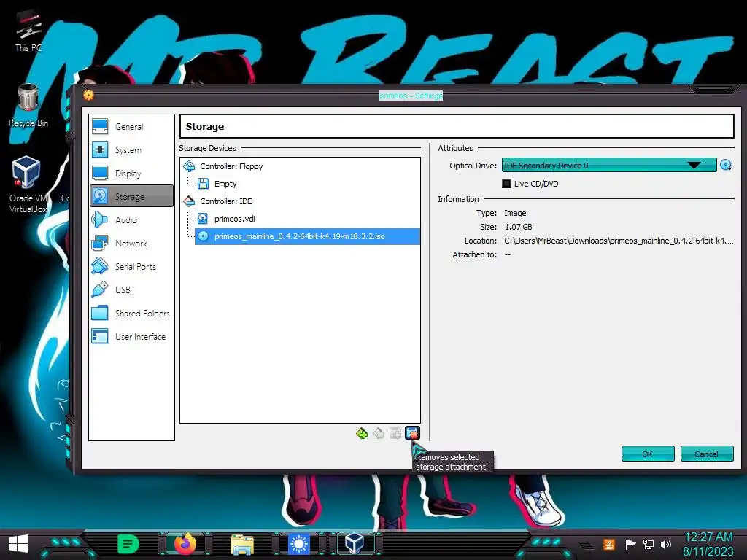Click the remove controller icon
Image resolution: width=747 pixels, height=560 pixels.
tap(379, 433)
